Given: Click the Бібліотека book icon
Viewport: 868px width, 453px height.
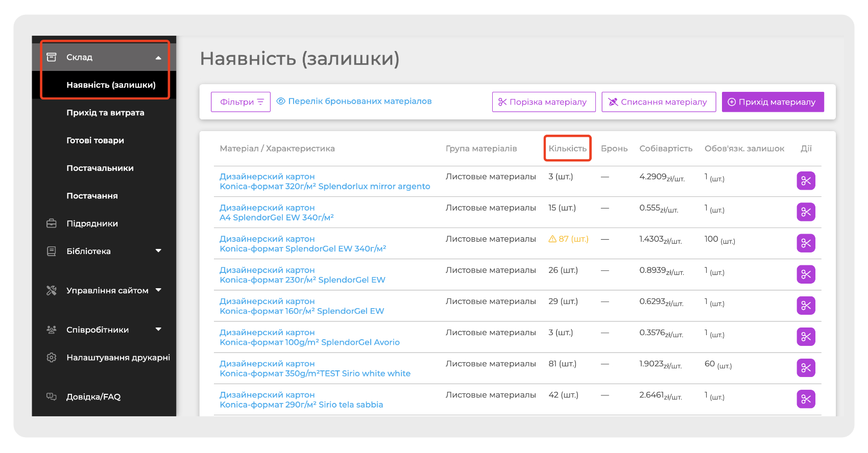Looking at the screenshot, I should [x=52, y=251].
